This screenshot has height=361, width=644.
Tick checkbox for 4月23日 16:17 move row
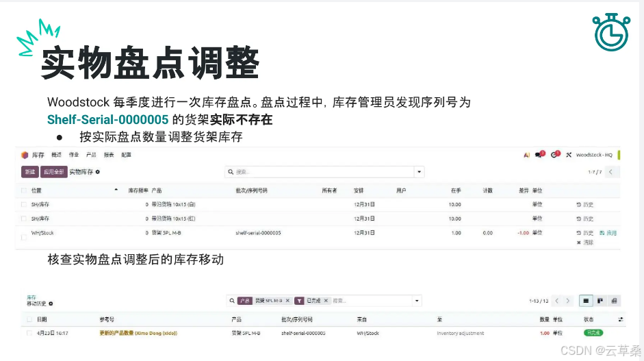[29, 333]
